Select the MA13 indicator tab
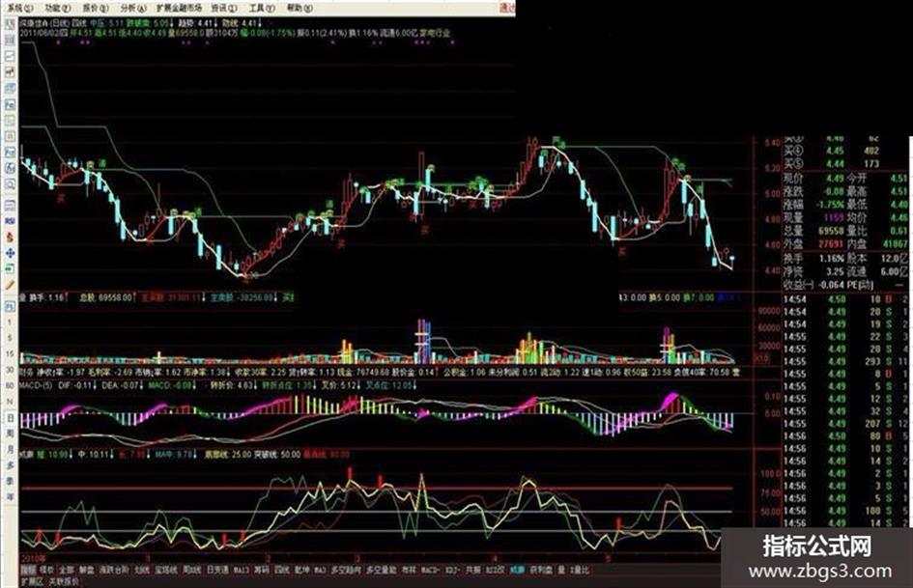 click(x=242, y=570)
